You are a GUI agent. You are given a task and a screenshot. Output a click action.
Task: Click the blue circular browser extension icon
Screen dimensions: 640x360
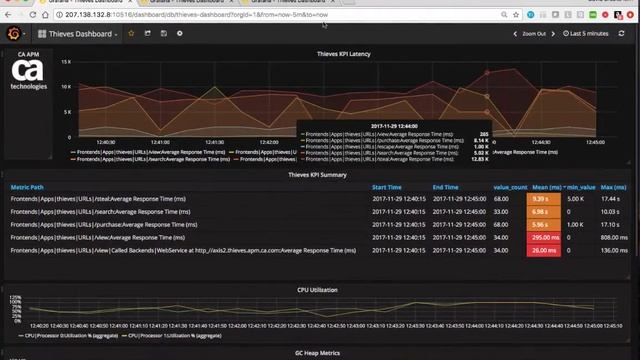tap(530, 15)
